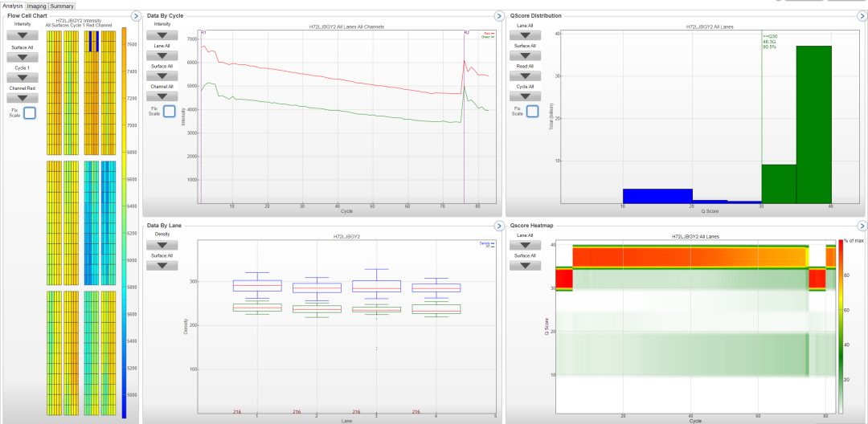Image resolution: width=868 pixels, height=424 pixels.
Task: Enable Fix Scale in Flow Cell Chart
Action: (x=30, y=112)
